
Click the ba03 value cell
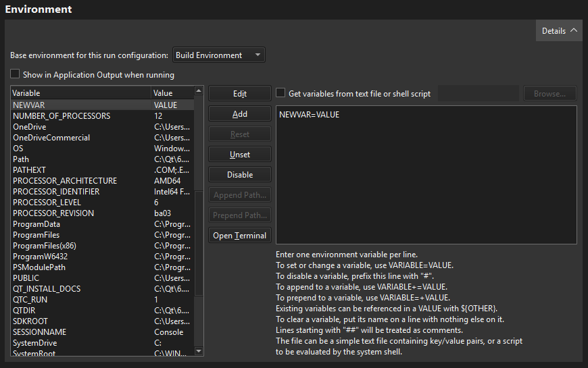point(172,213)
